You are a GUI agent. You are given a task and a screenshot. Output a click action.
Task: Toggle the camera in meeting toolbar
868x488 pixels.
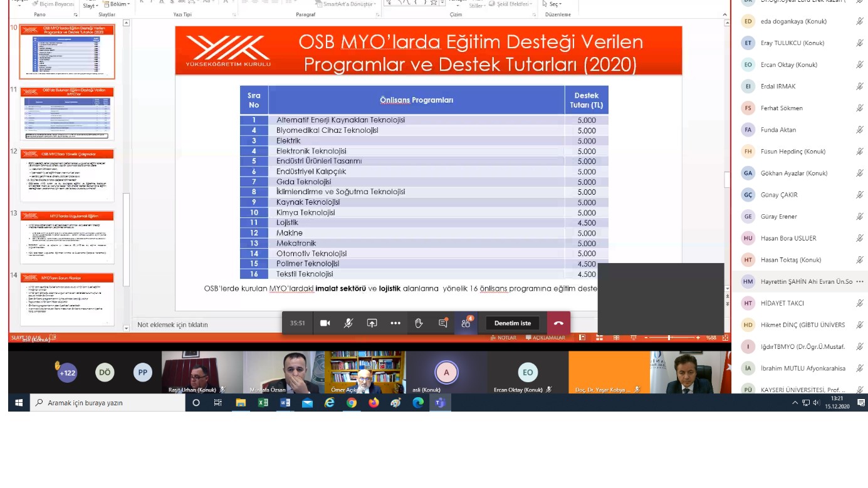click(x=325, y=323)
